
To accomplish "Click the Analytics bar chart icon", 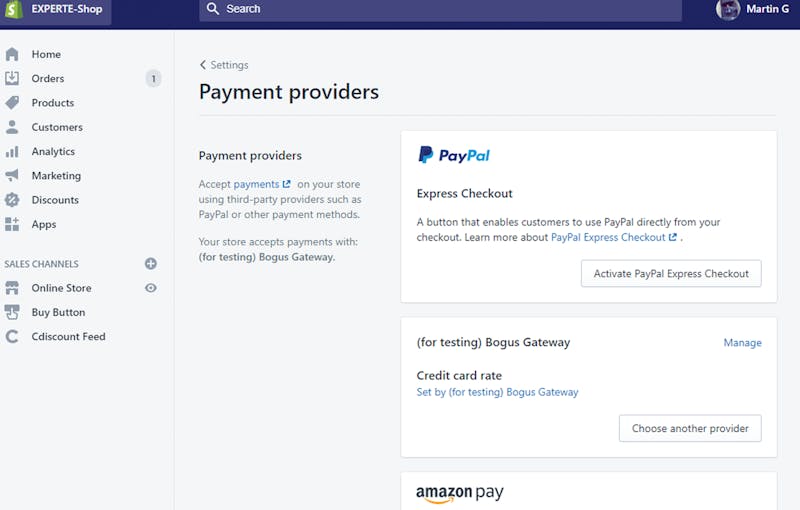I will [x=12, y=151].
